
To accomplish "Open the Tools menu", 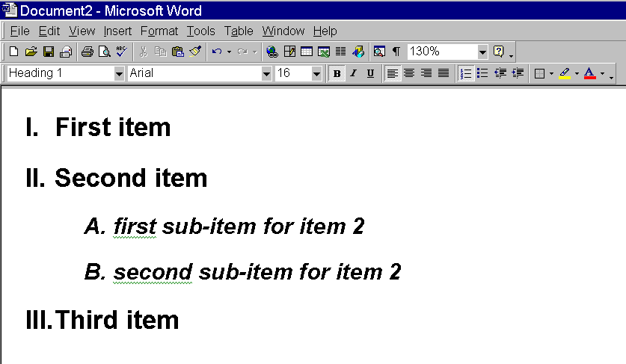I will click(201, 31).
